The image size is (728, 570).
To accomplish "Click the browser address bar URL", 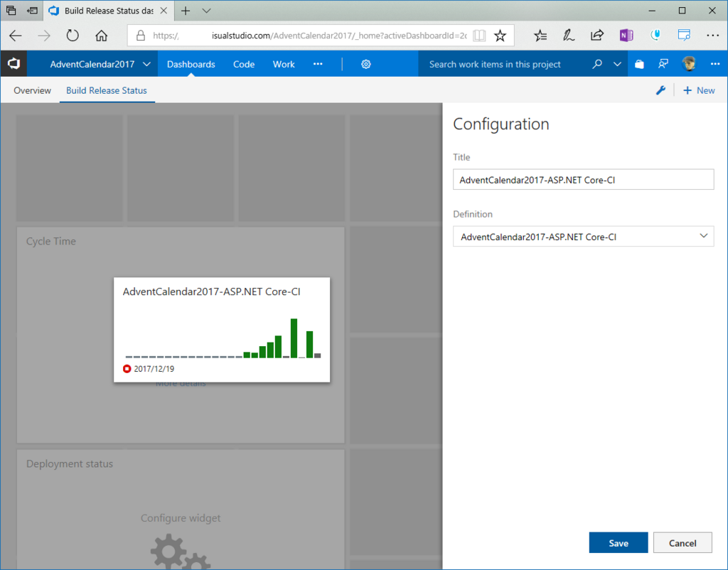I will pyautogui.click(x=310, y=36).
